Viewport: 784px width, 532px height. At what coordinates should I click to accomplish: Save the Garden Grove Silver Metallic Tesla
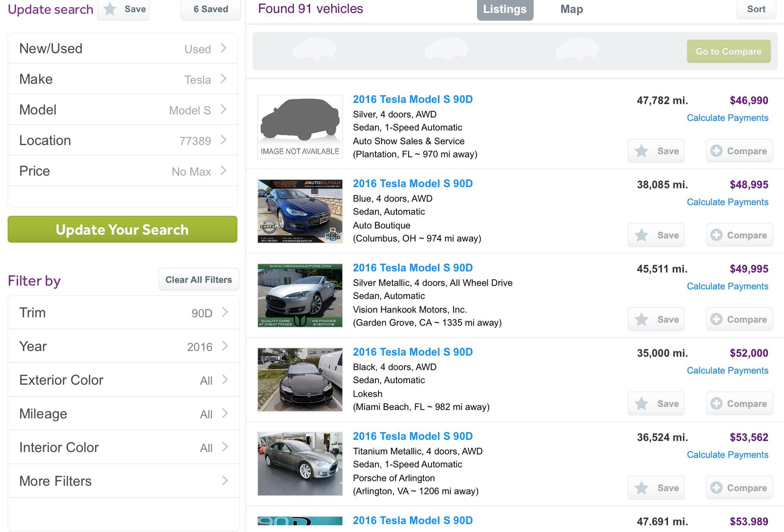pos(656,320)
